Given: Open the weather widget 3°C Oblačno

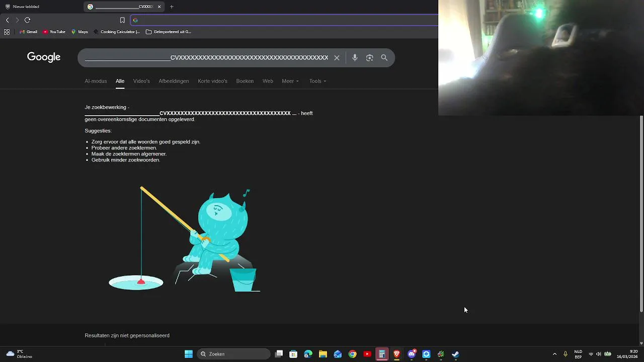Looking at the screenshot, I should (x=19, y=354).
